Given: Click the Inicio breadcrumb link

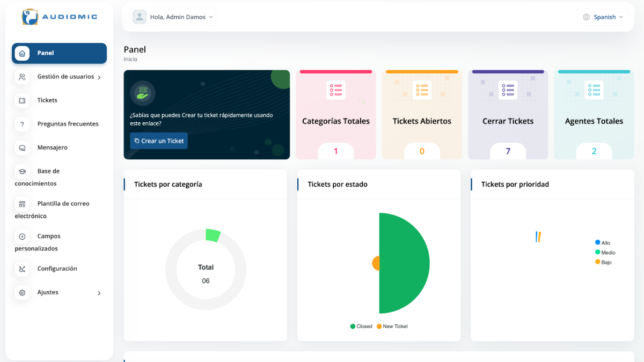Looking at the screenshot, I should [130, 59].
